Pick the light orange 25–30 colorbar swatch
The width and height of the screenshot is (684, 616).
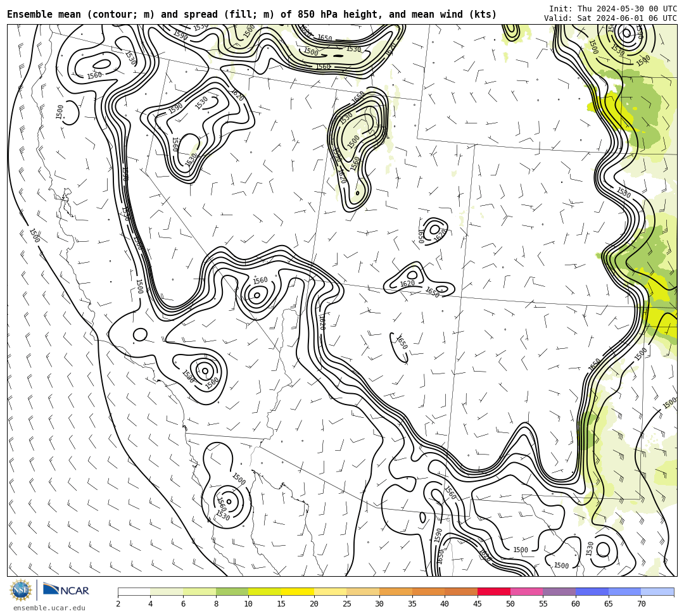(363, 591)
